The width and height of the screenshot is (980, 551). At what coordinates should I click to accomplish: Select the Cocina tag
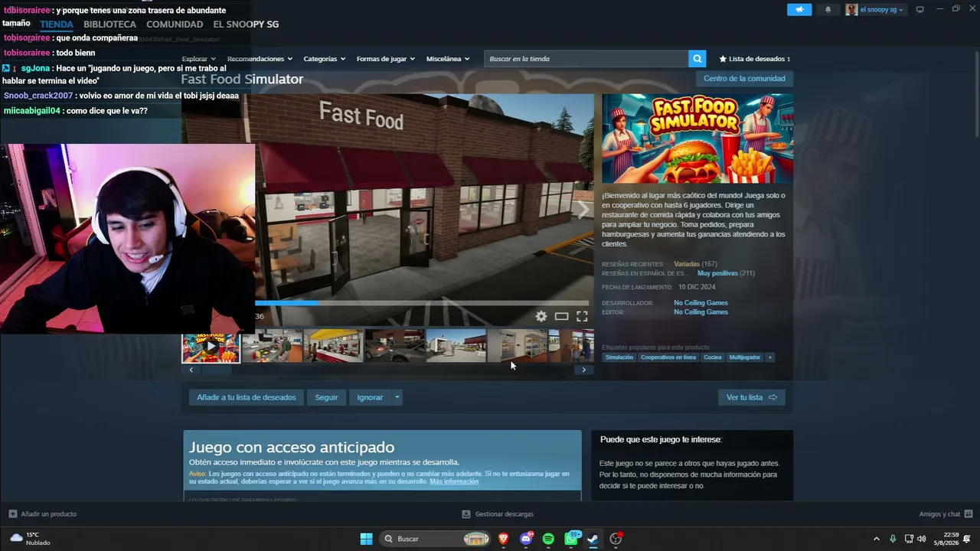713,357
